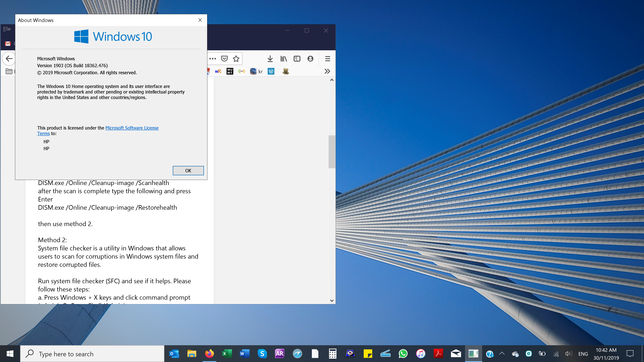Open the Firefox hamburger menu

coord(328,59)
